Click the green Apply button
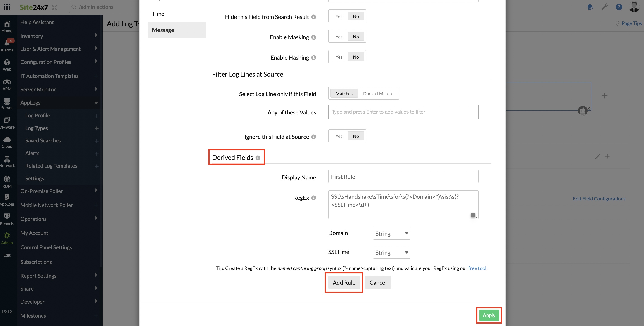 pos(489,315)
